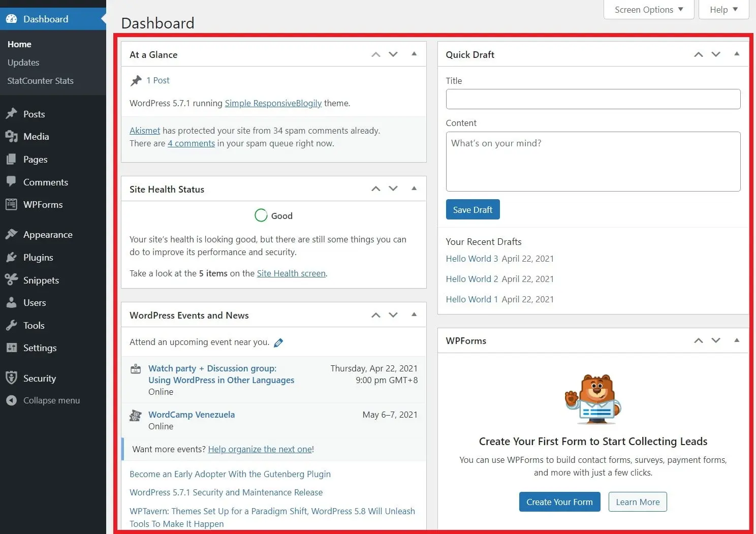Click the Plugins plug icon
The image size is (756, 534).
[x=11, y=257]
